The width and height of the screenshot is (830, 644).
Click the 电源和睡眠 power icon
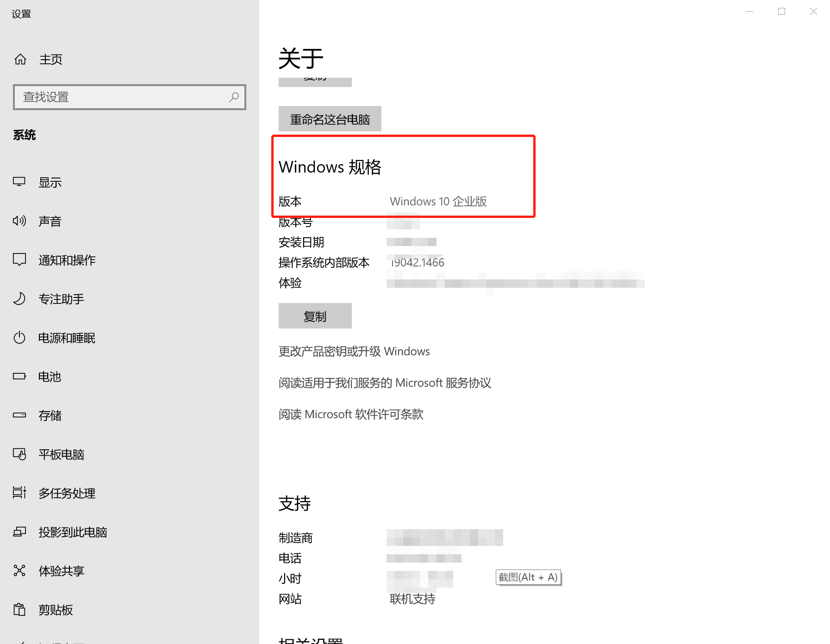click(19, 337)
